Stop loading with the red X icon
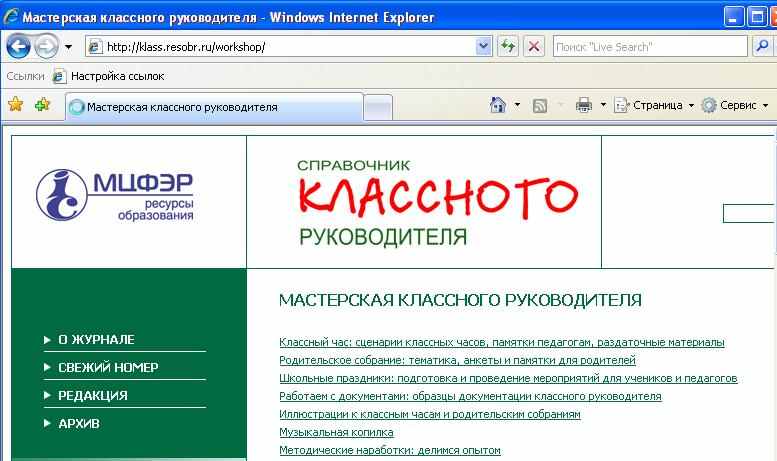Viewport: 777px width, 461px height. click(534, 47)
